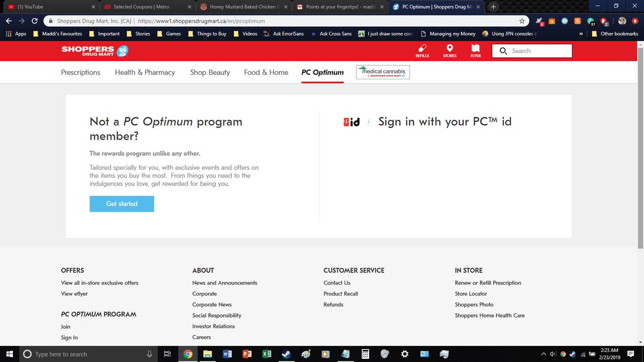Open Steam from the taskbar

click(286, 354)
